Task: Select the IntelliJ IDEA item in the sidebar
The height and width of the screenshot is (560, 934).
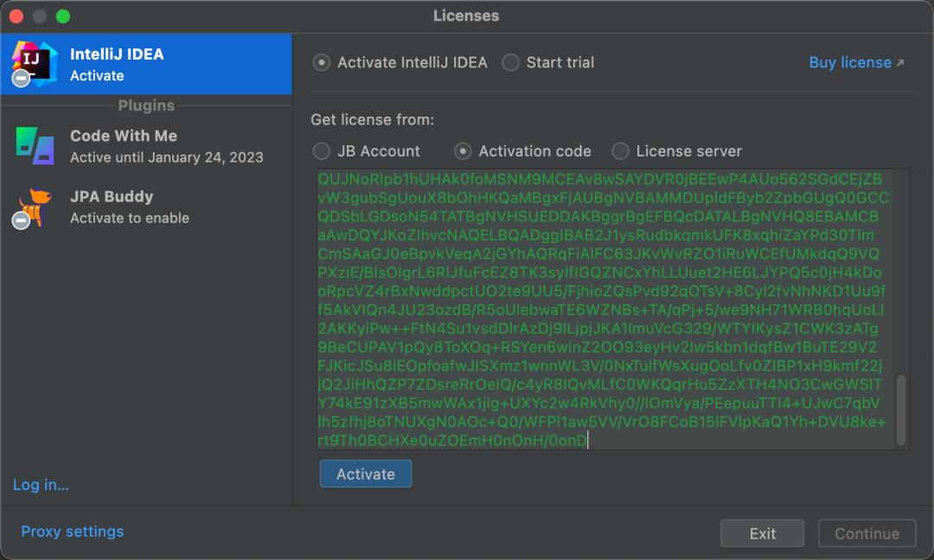Action: (146, 64)
